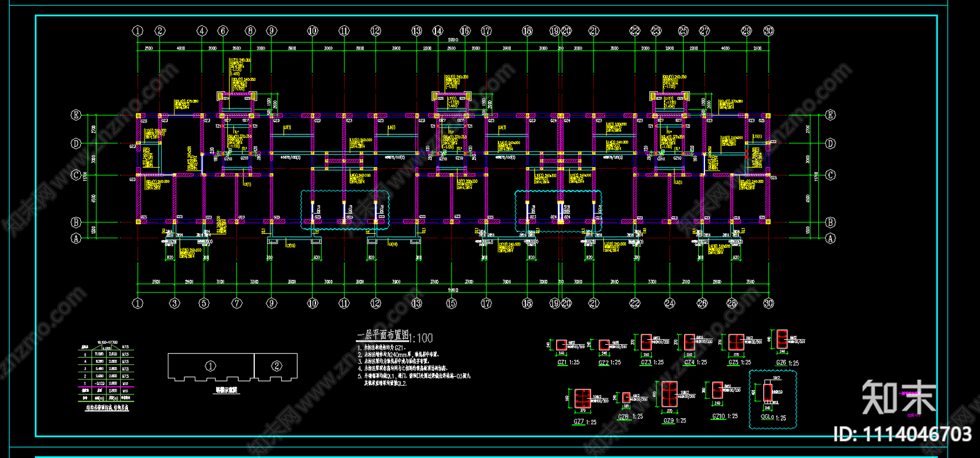
Task: Select the GZ10 column section detail
Action: tap(718, 390)
